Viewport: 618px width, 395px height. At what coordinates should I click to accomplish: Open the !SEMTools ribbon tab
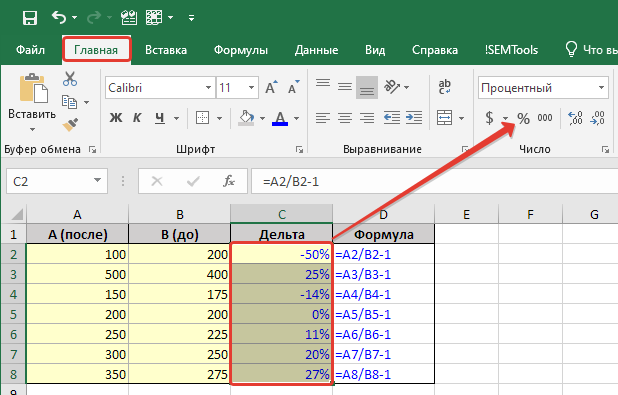[511, 50]
